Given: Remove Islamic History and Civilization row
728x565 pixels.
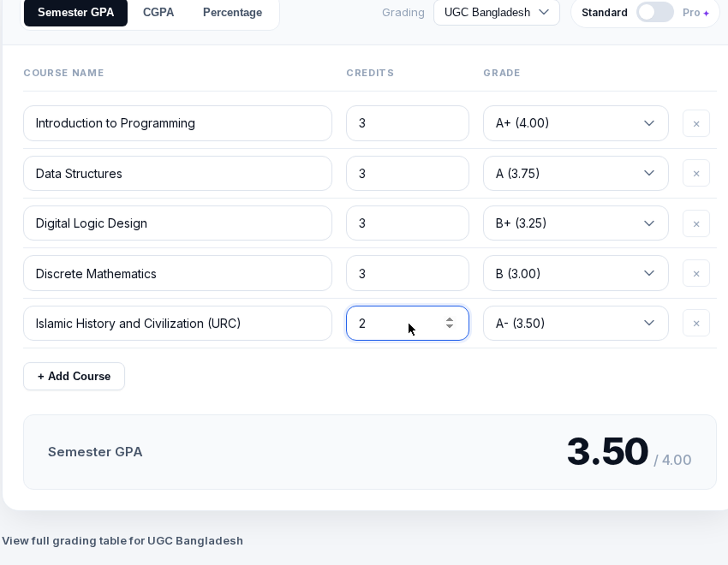Looking at the screenshot, I should (x=696, y=323).
